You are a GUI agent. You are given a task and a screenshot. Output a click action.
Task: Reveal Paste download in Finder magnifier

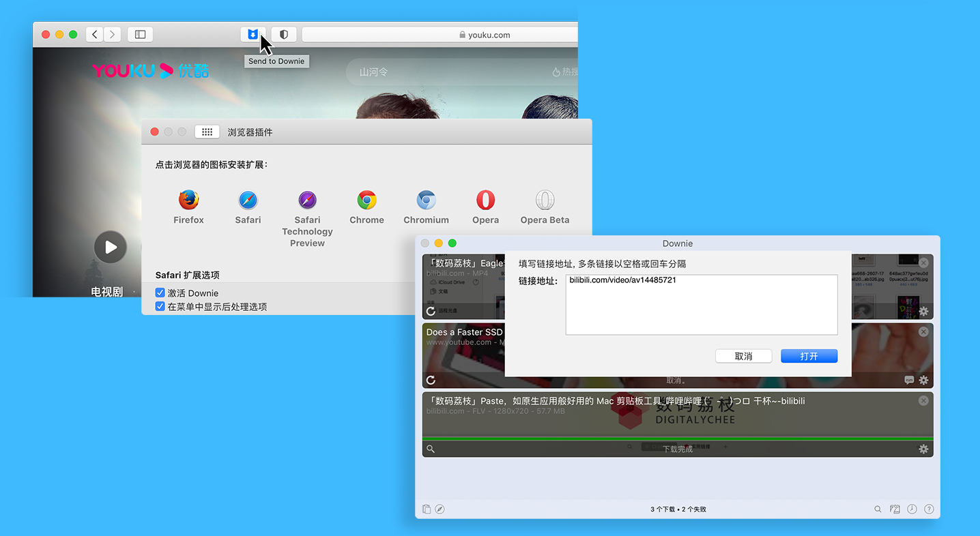(431, 449)
